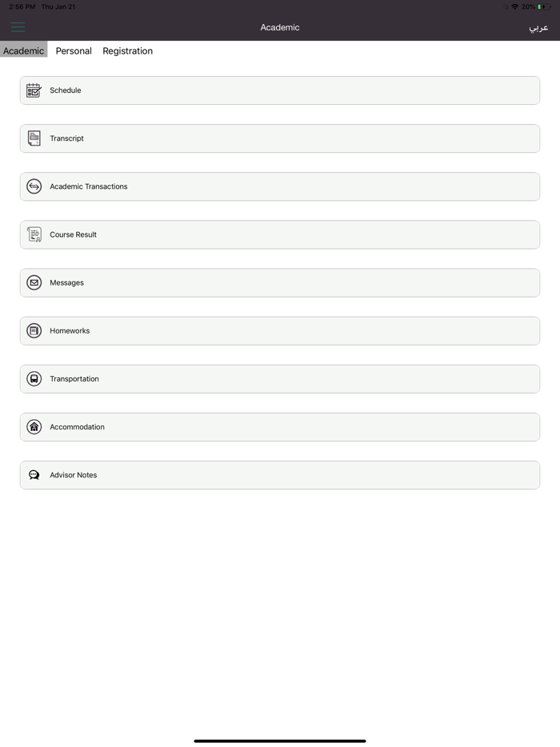This screenshot has height=747, width=560.
Task: Tap the home indicator bar
Action: point(280,741)
